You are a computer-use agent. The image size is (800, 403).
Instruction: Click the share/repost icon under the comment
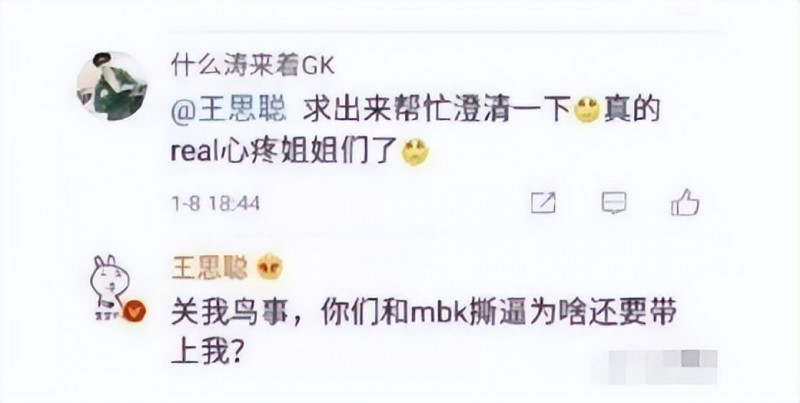tap(543, 203)
